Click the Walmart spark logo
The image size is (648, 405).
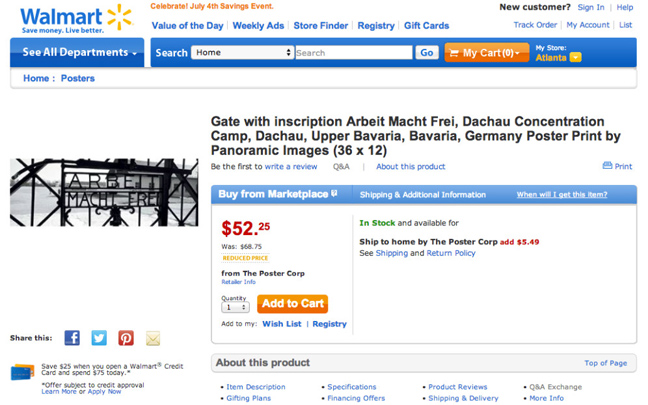(119, 17)
